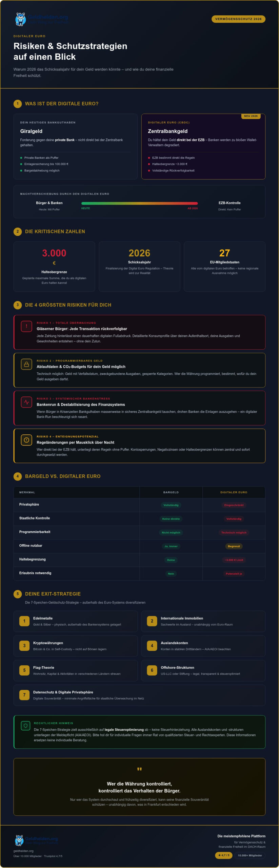The image size is (279, 868).
Task: Click the '10.000+ Mitglieder' badge
Action: coord(250,855)
